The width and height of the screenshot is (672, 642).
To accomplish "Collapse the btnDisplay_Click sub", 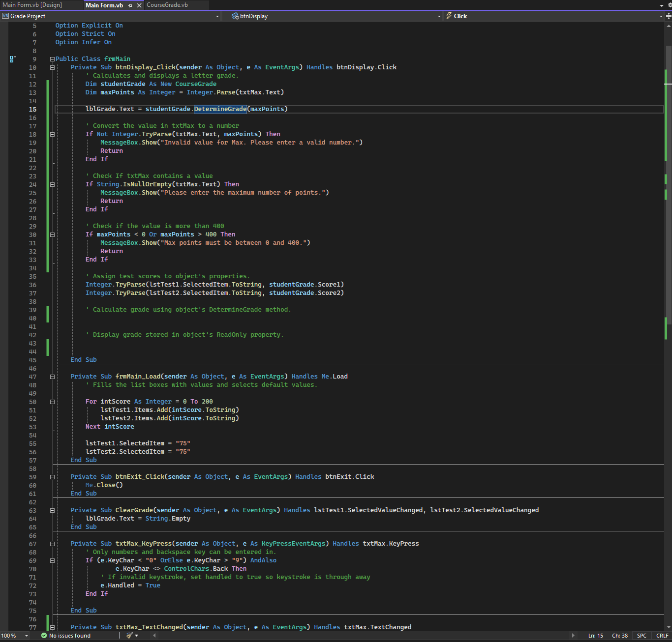I will coord(52,67).
